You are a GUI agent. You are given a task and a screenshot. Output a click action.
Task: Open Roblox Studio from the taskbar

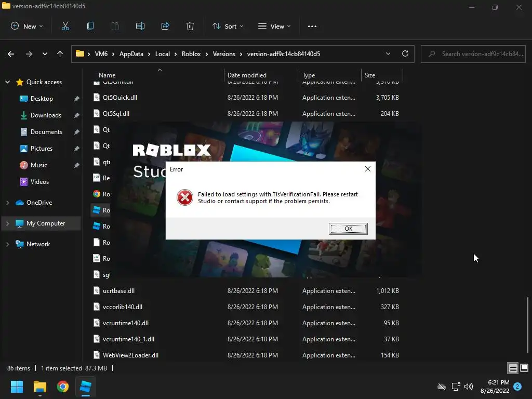(86, 387)
